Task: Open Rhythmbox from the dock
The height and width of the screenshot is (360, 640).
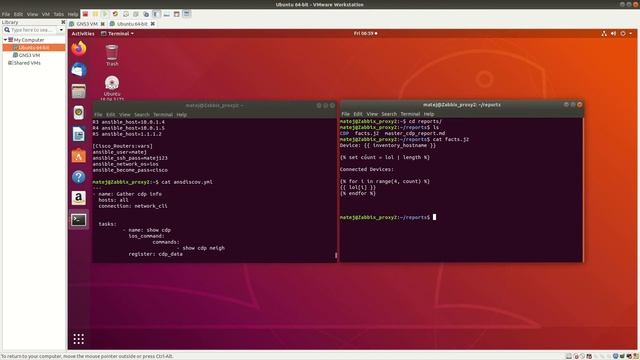Action: coord(79,113)
